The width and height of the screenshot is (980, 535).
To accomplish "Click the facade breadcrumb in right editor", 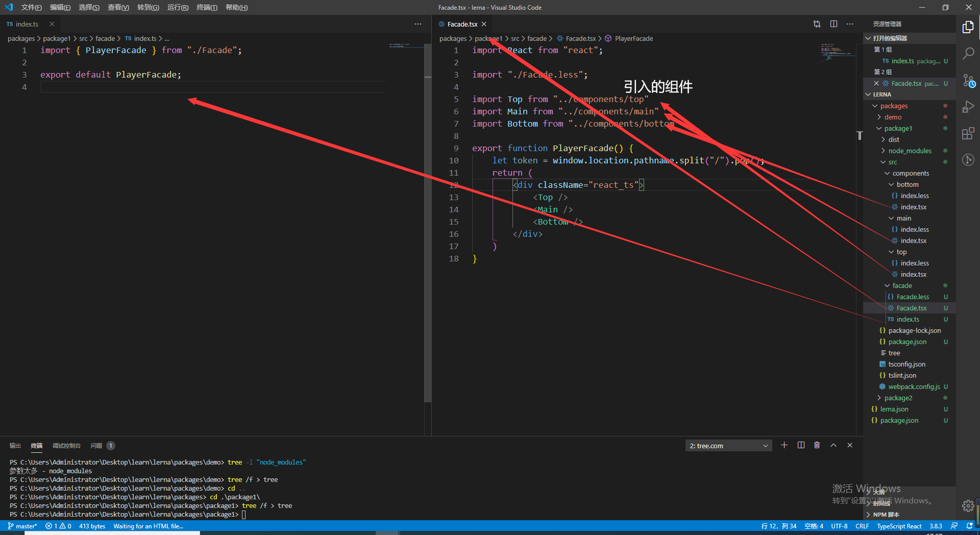I will tap(536, 38).
